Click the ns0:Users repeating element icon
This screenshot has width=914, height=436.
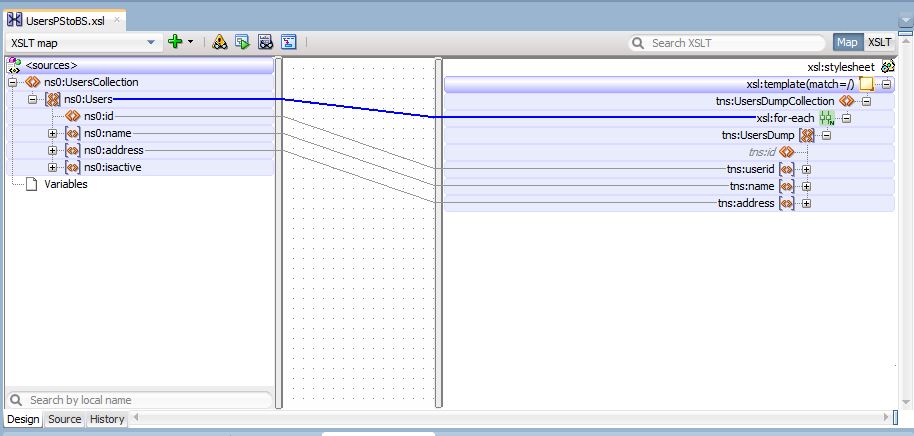pyautogui.click(x=52, y=100)
